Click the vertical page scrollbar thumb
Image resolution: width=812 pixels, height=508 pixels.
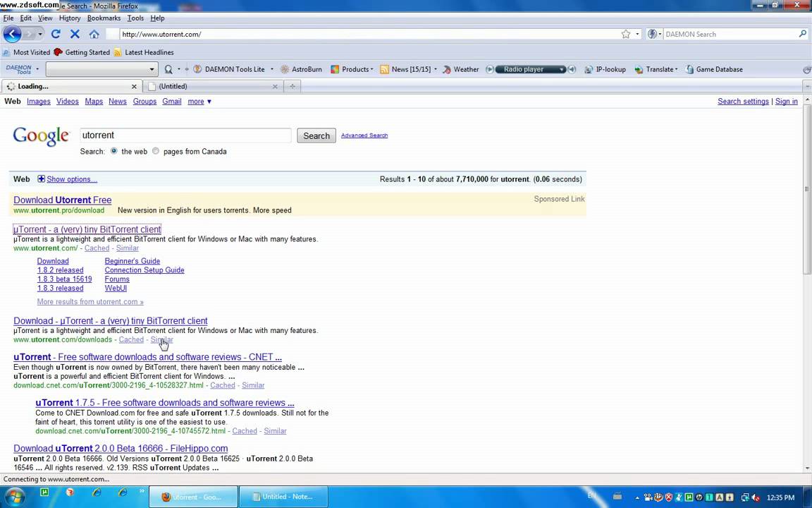tap(807, 189)
